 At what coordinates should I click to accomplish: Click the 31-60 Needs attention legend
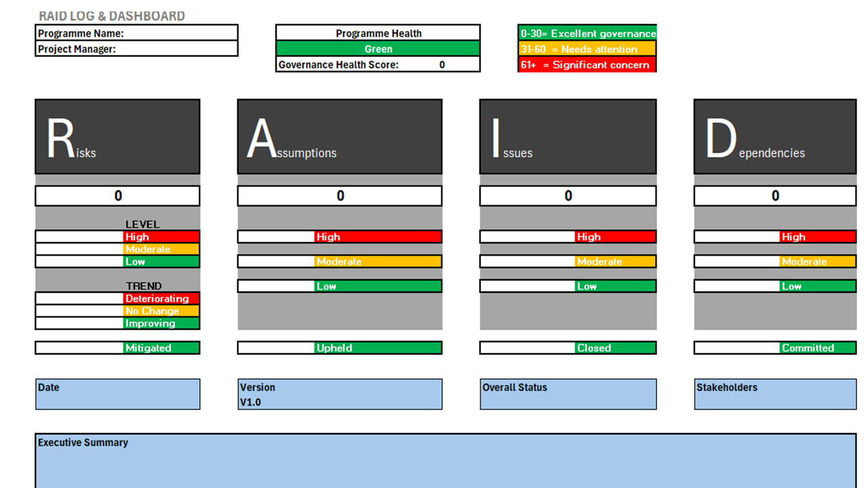coord(587,49)
